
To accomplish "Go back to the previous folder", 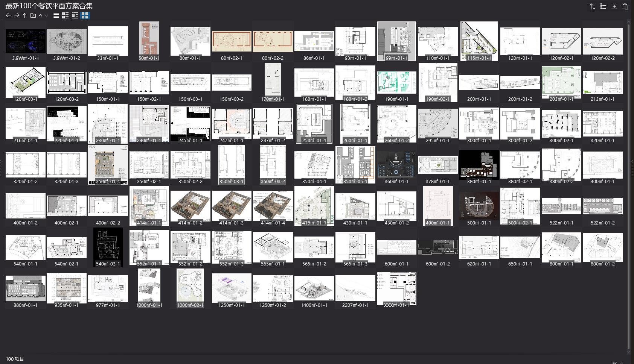I will pyautogui.click(x=8, y=15).
